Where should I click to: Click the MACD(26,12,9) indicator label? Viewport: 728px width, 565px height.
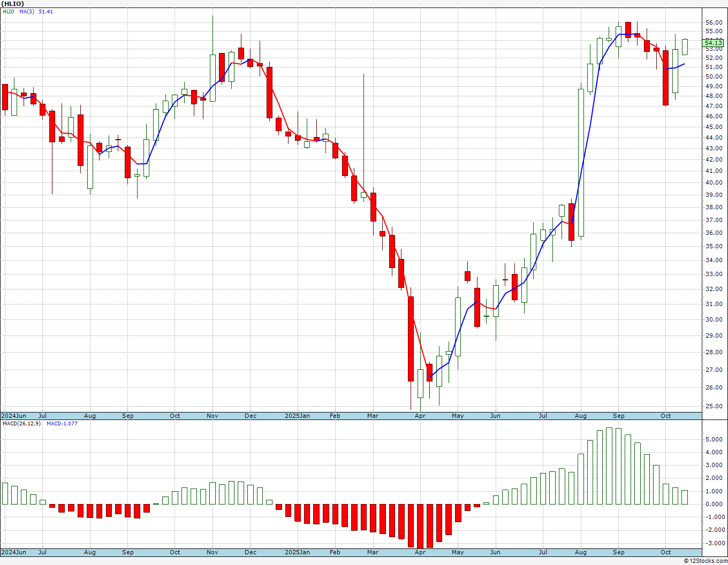click(x=21, y=424)
